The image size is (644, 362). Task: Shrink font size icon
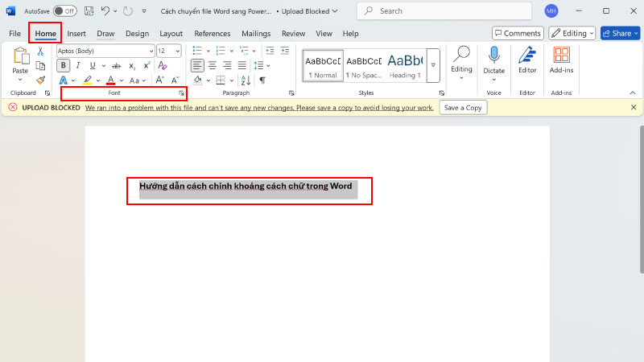(175, 80)
